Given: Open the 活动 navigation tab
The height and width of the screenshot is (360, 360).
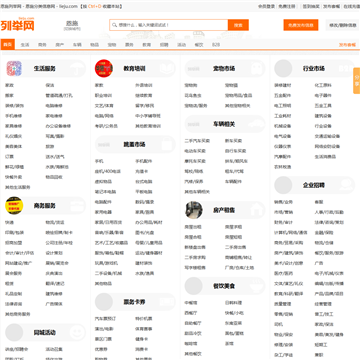Looking at the screenshot, I should coord(181,45).
